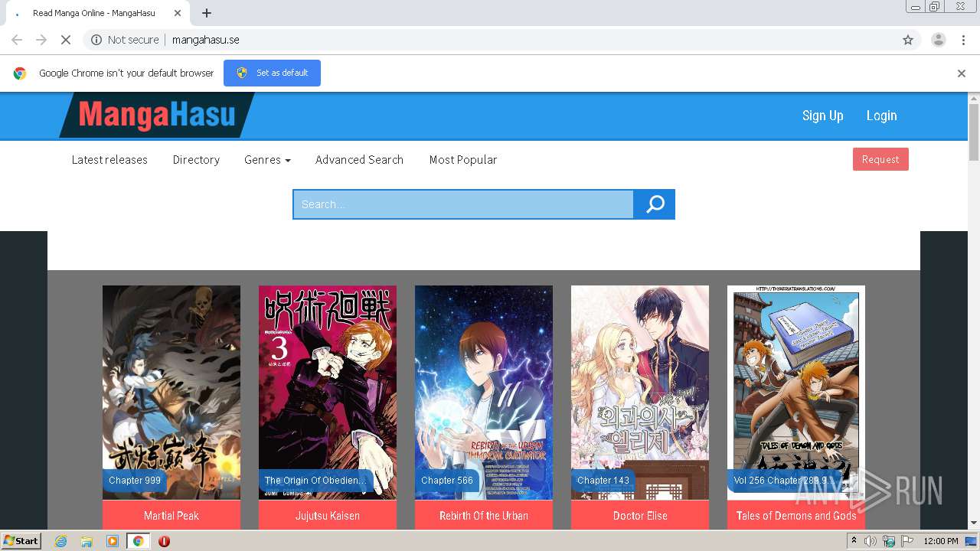Launch media player from the taskbar
Image resolution: width=980 pixels, height=551 pixels.
click(x=112, y=541)
